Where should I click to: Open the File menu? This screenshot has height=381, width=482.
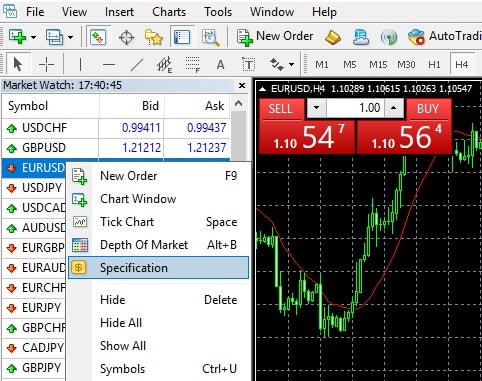pos(35,12)
